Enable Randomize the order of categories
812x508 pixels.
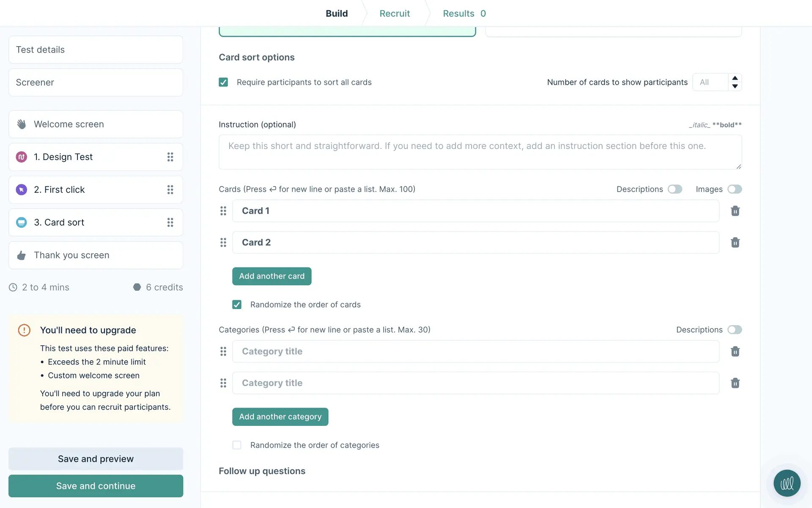(237, 445)
